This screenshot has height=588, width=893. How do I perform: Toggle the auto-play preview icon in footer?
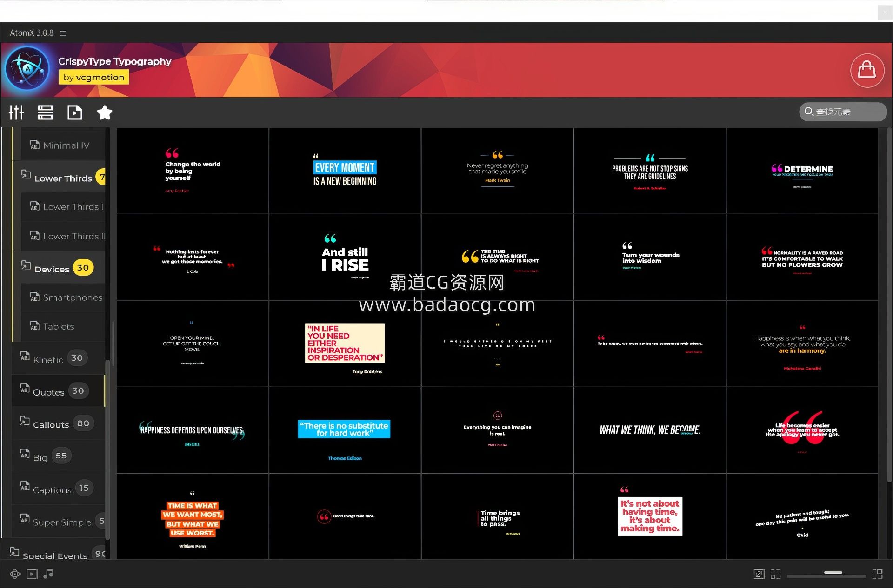point(32,574)
